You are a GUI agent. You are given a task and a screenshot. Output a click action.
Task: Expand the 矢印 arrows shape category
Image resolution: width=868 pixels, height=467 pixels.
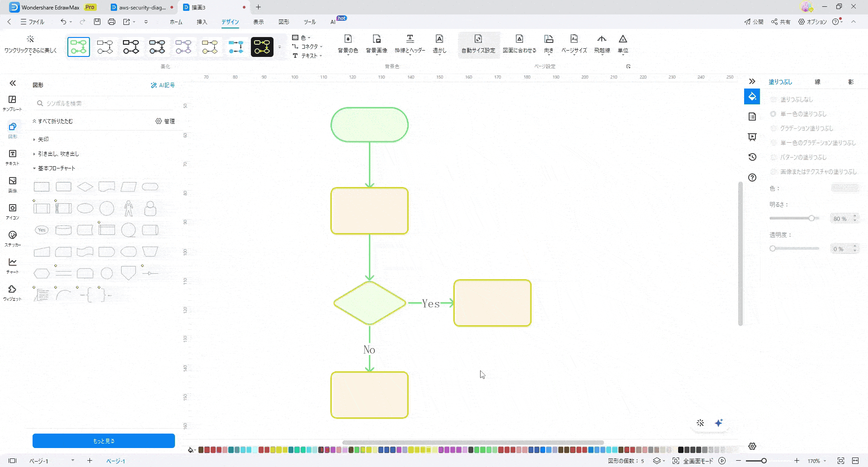click(43, 140)
